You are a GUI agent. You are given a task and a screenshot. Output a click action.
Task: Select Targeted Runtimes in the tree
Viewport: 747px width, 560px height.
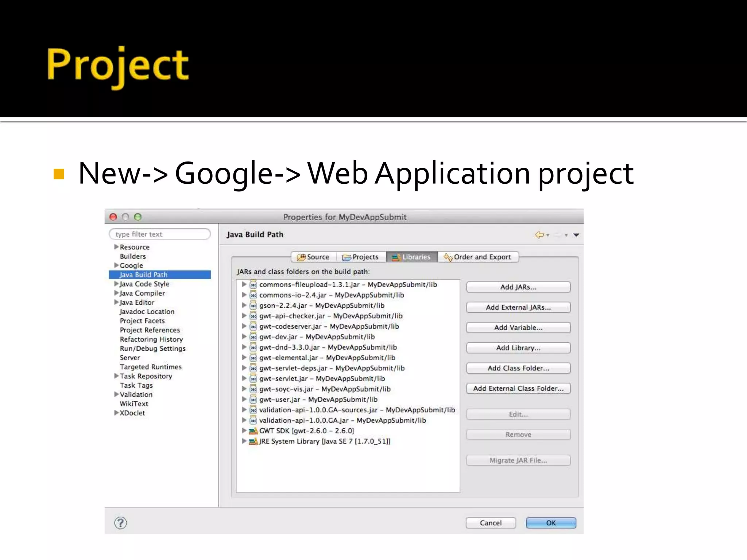[151, 367]
